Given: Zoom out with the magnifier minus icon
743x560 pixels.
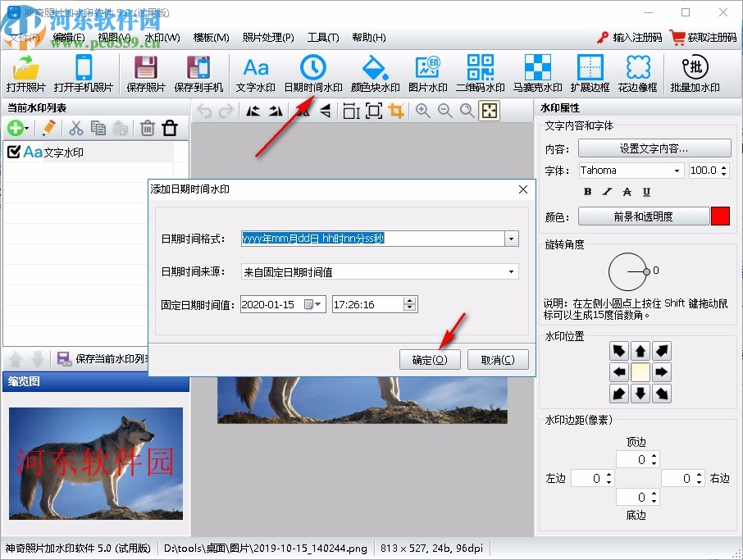Looking at the screenshot, I should 445,111.
